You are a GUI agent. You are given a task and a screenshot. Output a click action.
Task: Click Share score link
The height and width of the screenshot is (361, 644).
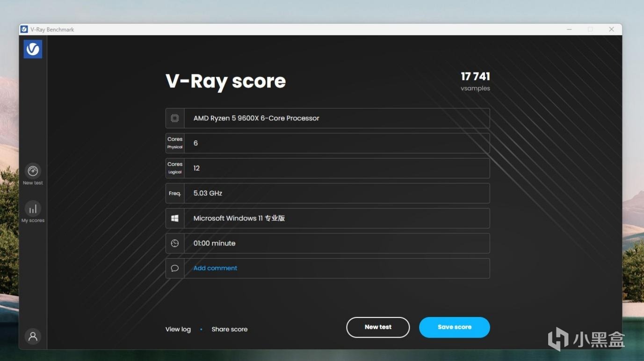pos(230,329)
